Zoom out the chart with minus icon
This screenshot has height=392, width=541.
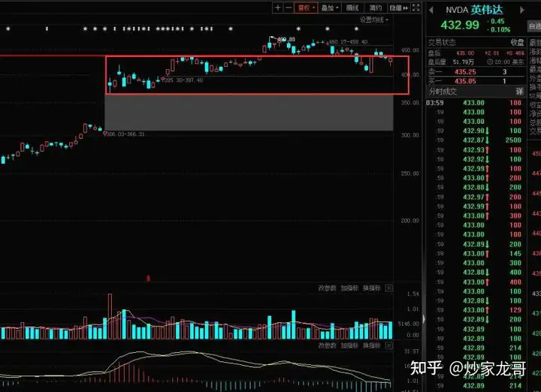pyautogui.click(x=289, y=8)
